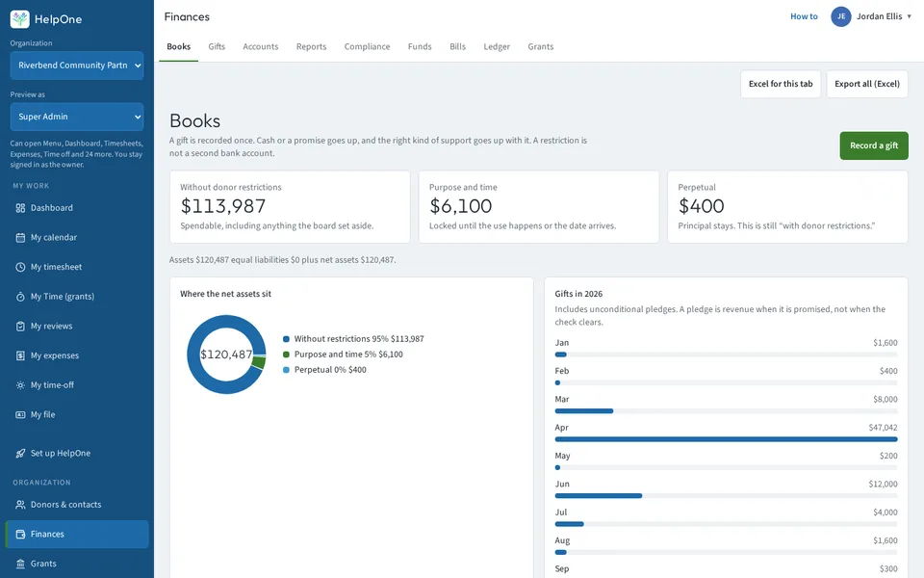Open My reviews page
The image size is (924, 578).
click(77, 327)
